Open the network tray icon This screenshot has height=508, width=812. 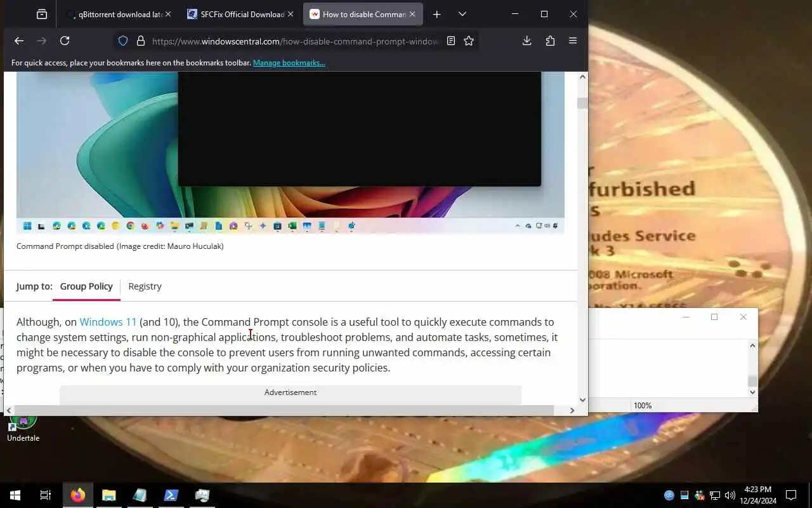click(x=715, y=495)
